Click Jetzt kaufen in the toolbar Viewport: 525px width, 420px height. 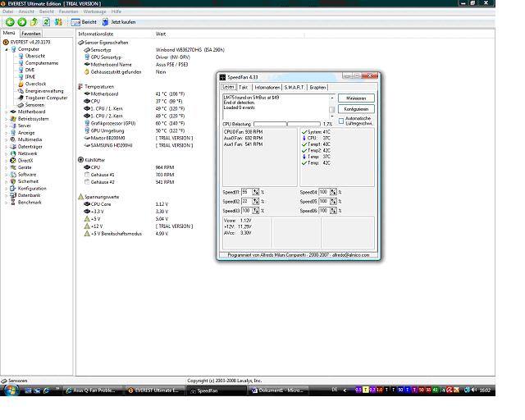(x=119, y=22)
